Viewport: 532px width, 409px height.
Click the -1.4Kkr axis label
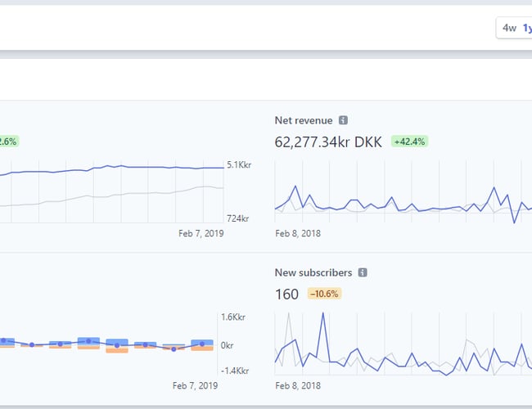point(237,371)
